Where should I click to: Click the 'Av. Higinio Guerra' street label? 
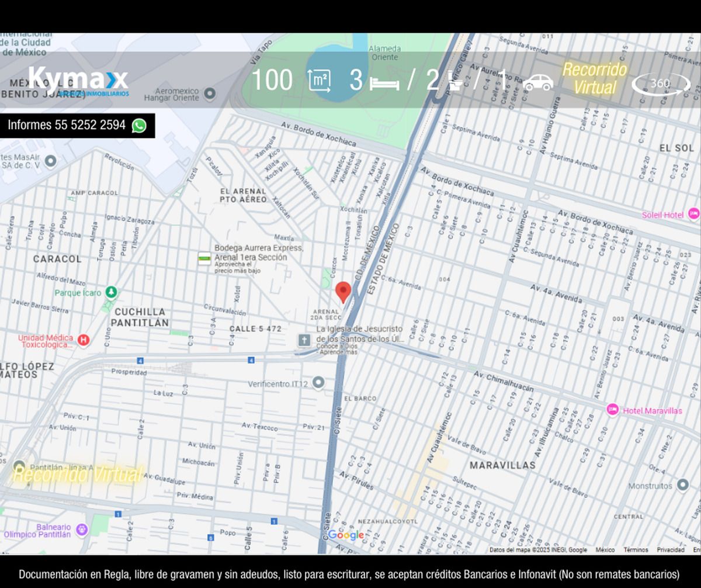click(x=550, y=126)
